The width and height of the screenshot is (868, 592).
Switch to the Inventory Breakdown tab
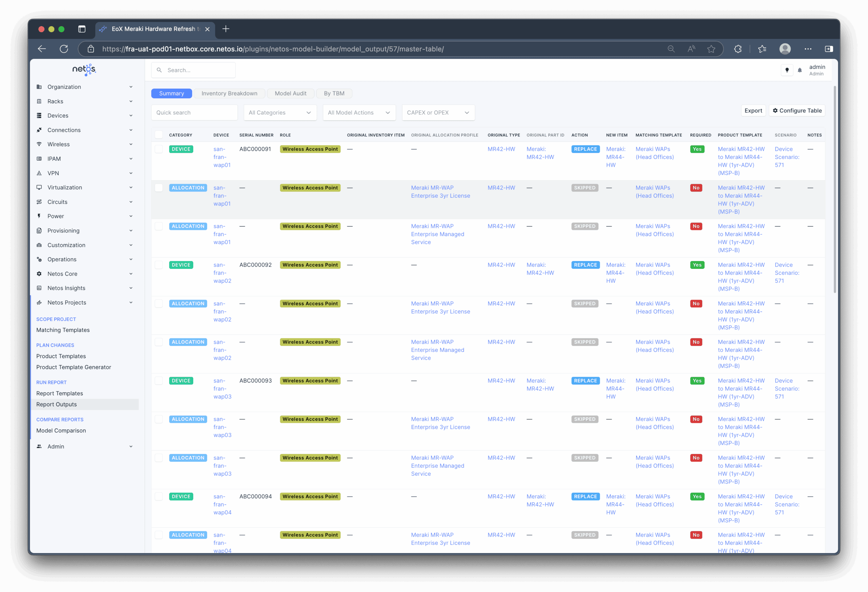point(229,93)
